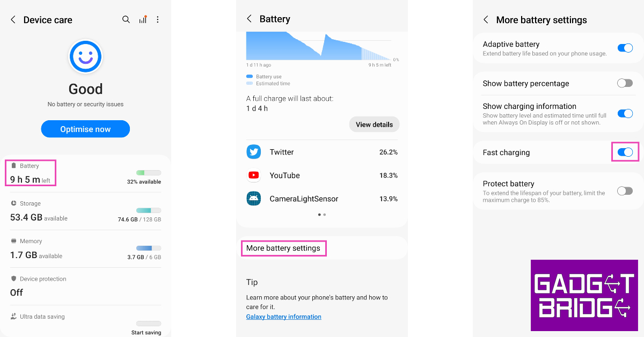This screenshot has width=644, height=337.
Task: Tap the Twitter app icon
Action: click(x=254, y=152)
